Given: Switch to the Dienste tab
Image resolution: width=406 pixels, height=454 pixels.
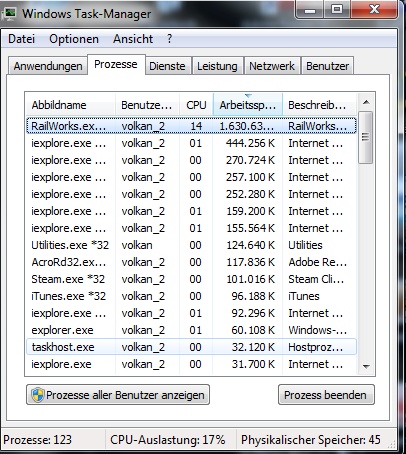Looking at the screenshot, I should [167, 66].
